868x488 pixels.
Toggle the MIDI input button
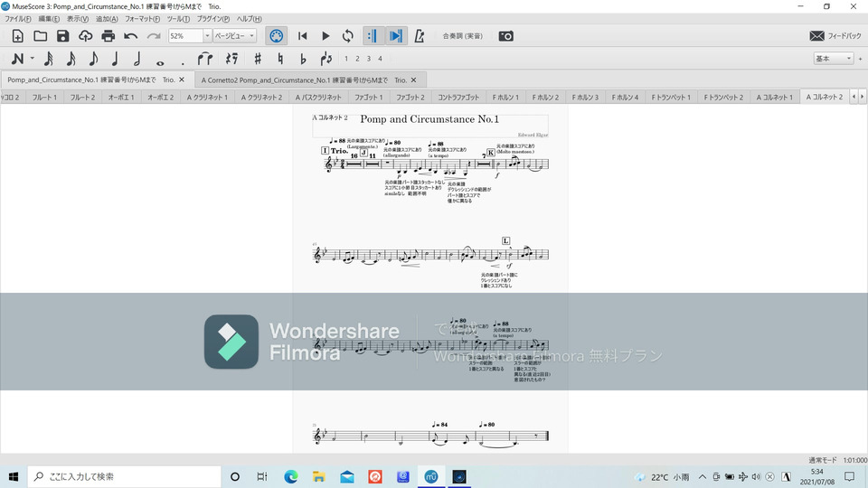tap(277, 36)
